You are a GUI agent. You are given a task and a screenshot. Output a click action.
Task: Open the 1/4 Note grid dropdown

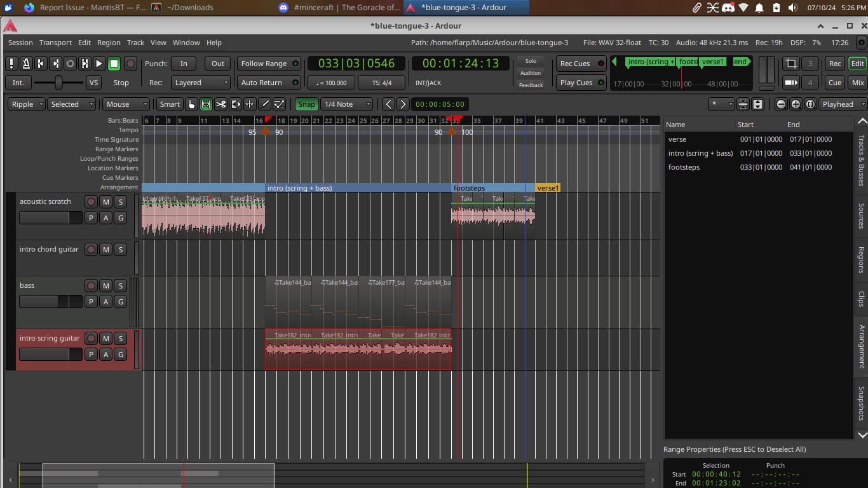(347, 104)
